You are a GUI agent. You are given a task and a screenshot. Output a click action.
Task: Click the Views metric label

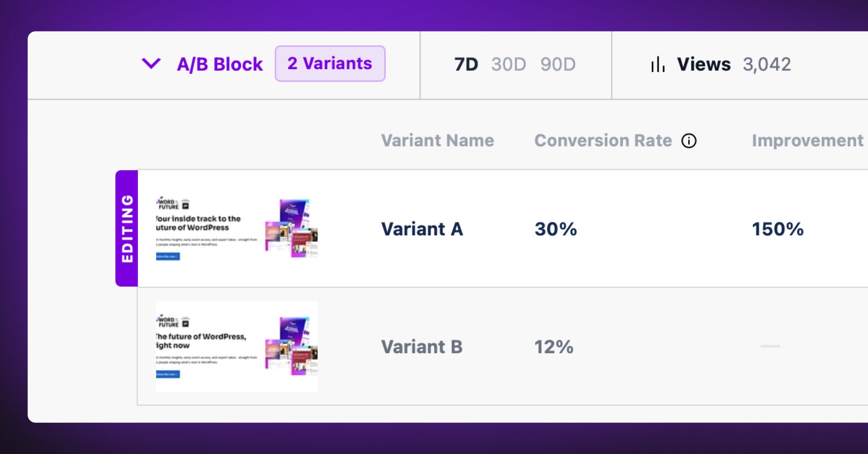coord(704,64)
